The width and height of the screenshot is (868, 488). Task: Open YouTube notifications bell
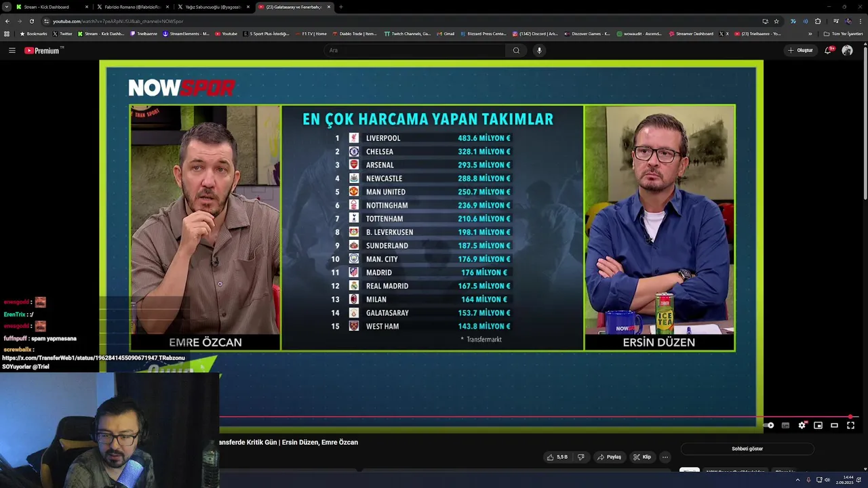coord(828,50)
